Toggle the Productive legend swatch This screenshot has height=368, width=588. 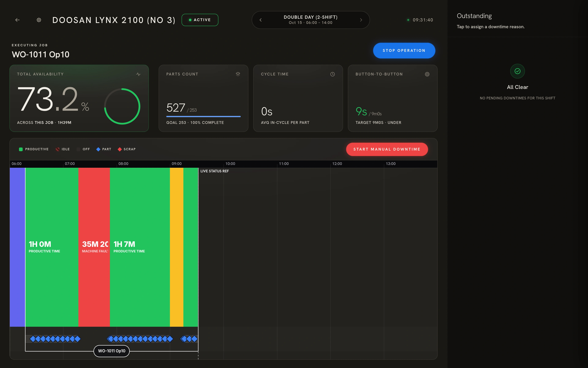(21, 149)
